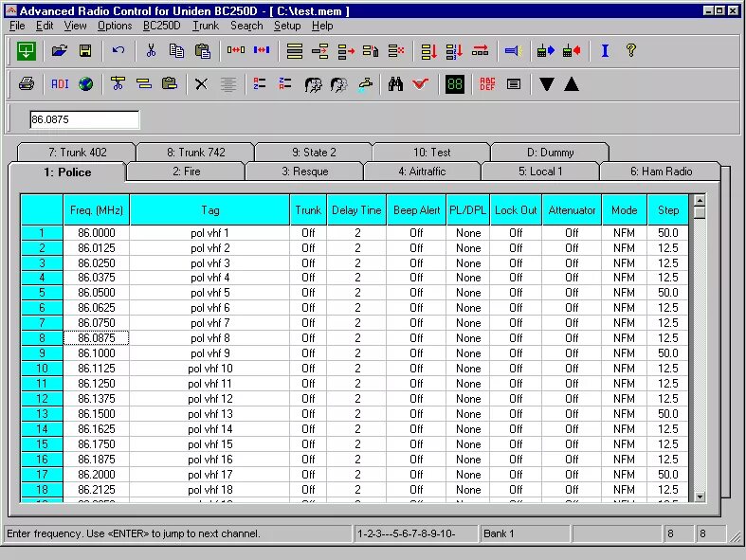Open the File menu
The height and width of the screenshot is (560, 746).
pyautogui.click(x=17, y=26)
